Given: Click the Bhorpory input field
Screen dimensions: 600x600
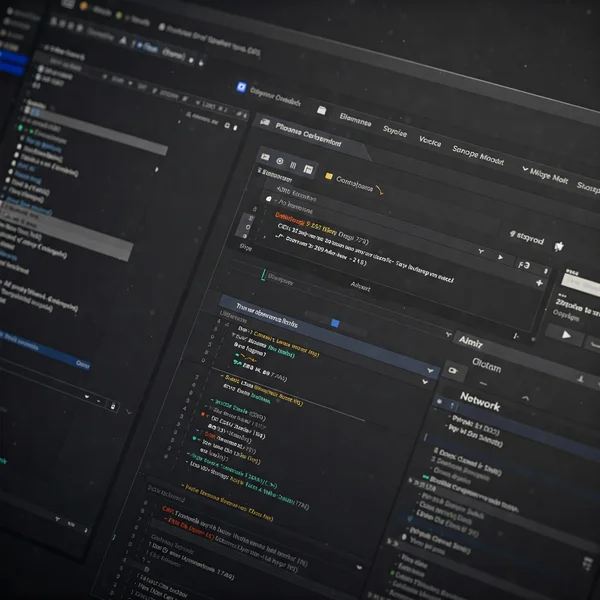Looking at the screenshot, I should pos(282,279).
